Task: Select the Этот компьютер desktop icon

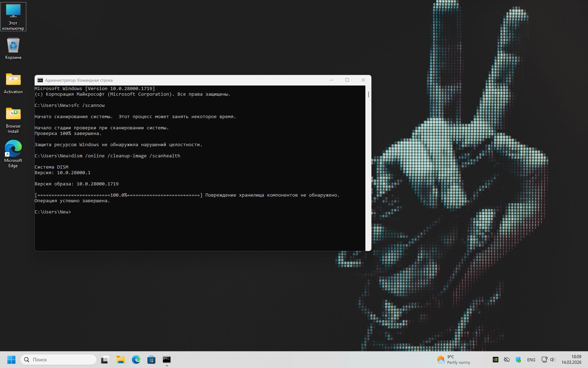Action: coord(13,16)
